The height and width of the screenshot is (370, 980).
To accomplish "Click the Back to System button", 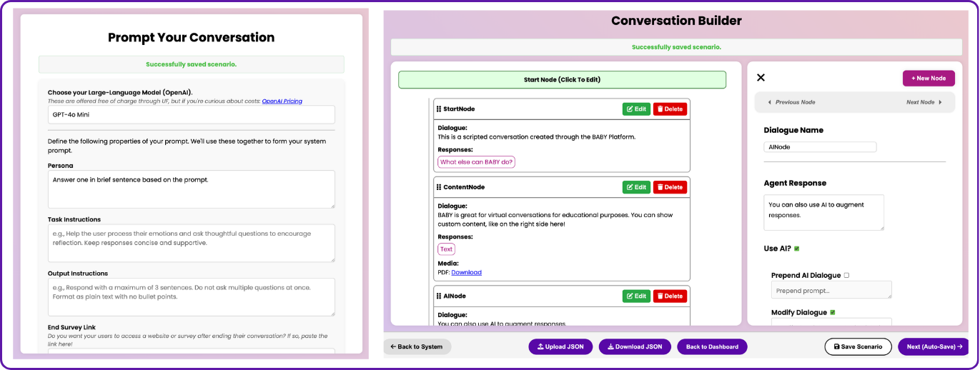I will [x=417, y=346].
